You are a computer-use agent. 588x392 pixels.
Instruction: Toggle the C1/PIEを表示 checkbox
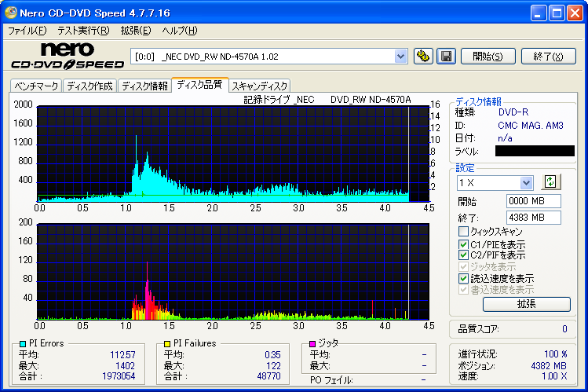click(x=463, y=244)
